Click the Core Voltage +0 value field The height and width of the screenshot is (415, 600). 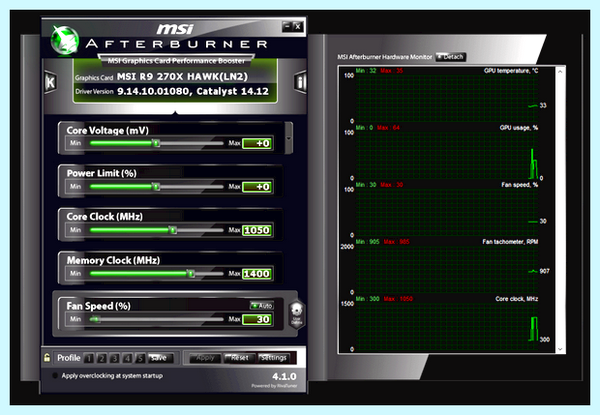click(258, 143)
